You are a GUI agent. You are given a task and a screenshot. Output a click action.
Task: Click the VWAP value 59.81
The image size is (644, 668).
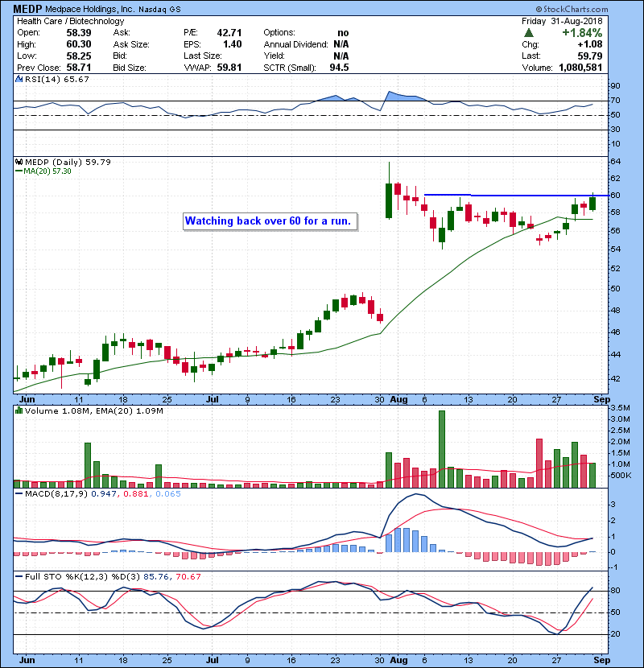pyautogui.click(x=229, y=68)
